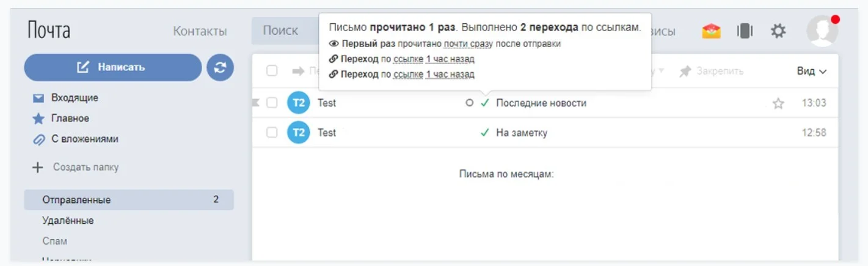868x266 pixels.
Task: Click green read checkmark for "На заметку"
Action: (485, 133)
